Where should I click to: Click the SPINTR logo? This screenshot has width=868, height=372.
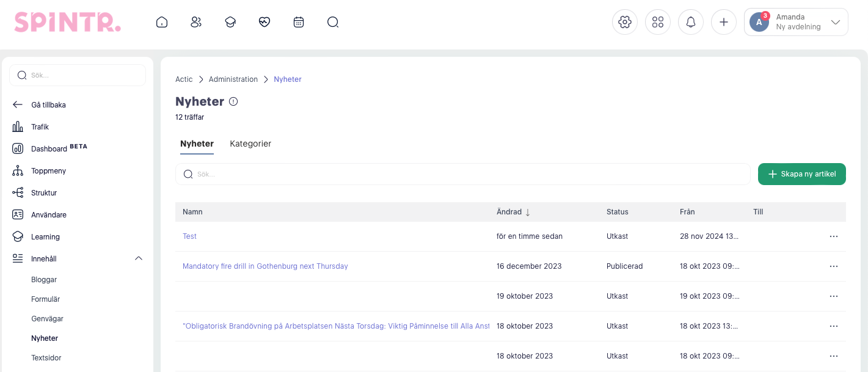pos(68,23)
